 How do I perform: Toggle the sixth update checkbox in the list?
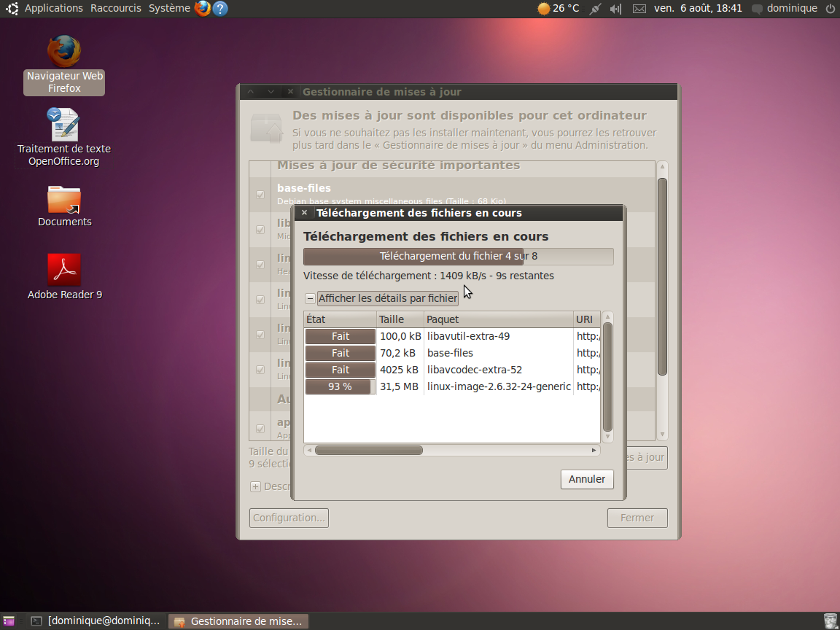260,370
